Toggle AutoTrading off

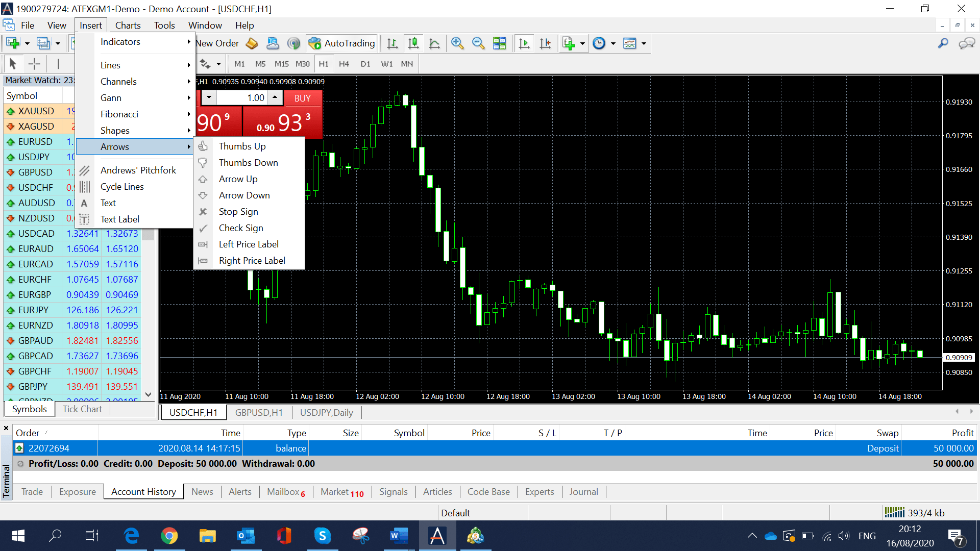point(341,43)
